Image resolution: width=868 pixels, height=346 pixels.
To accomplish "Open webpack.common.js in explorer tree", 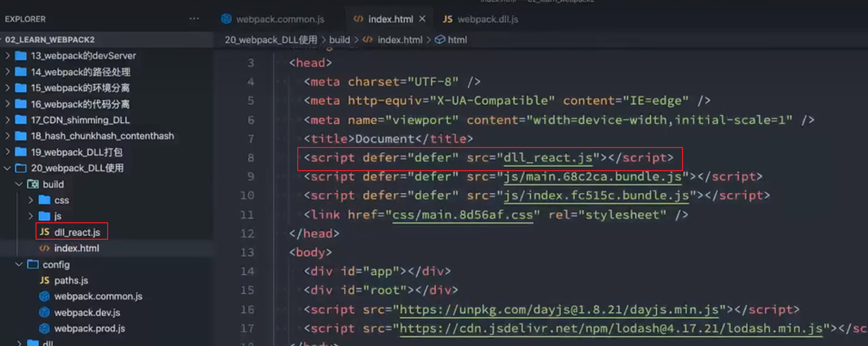I will click(98, 296).
